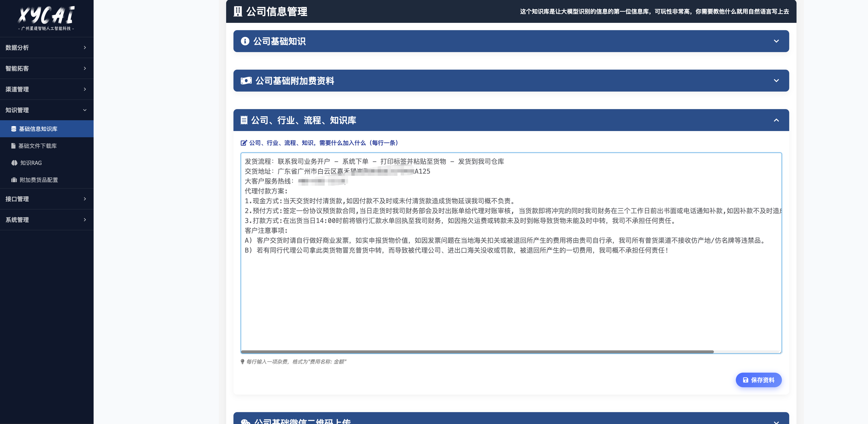Viewport: 868px width, 424px height.
Task: Open the 智能拓客 menu
Action: [46, 68]
